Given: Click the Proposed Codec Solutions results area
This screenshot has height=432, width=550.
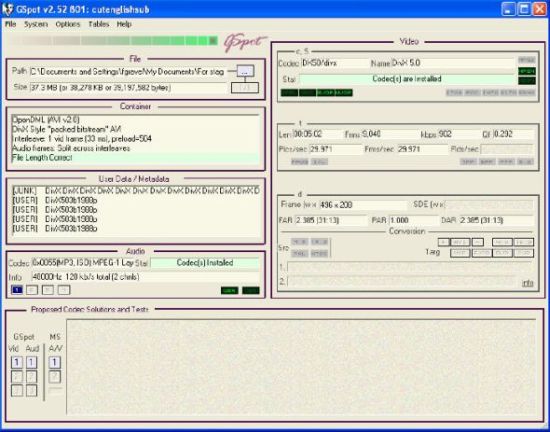Looking at the screenshot, I should click(301, 366).
